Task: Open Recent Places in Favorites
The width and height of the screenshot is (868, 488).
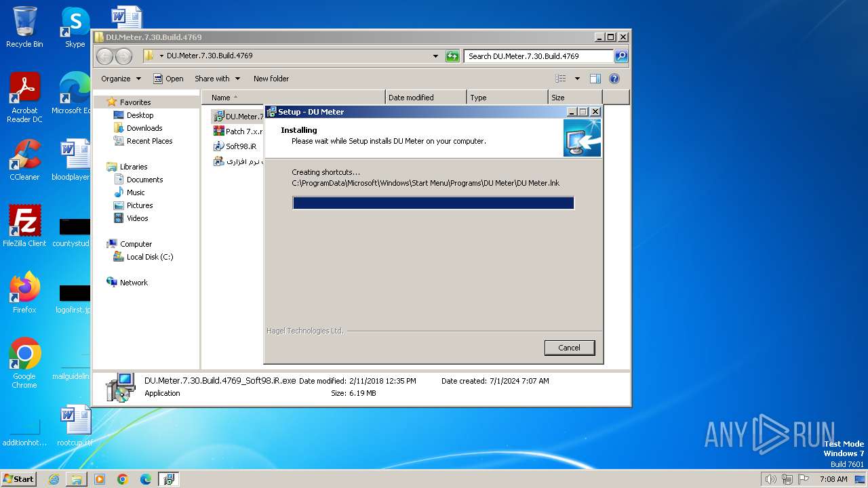Action: point(149,141)
